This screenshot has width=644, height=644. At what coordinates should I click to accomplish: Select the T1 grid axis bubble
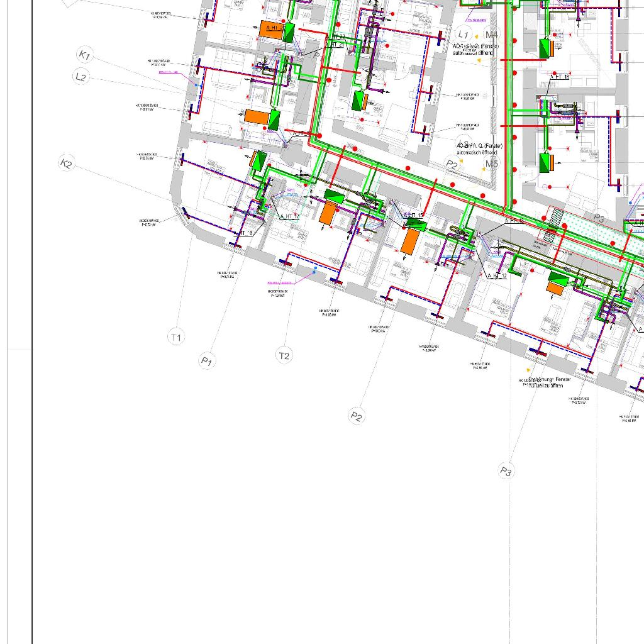(x=176, y=337)
